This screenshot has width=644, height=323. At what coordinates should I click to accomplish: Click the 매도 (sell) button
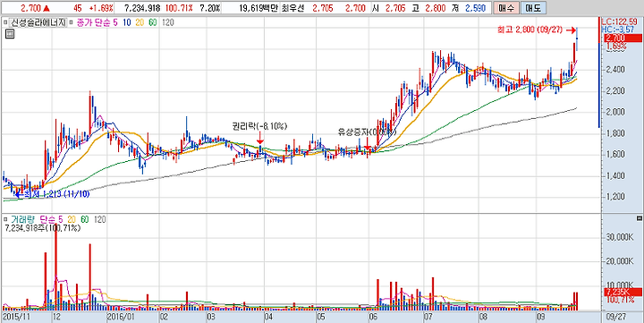click(533, 7)
